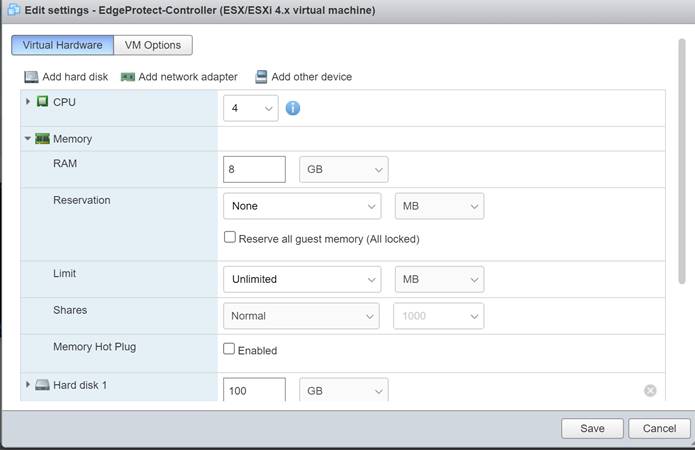This screenshot has width=695, height=450.
Task: Enable Reserve all guest memory checkbox
Action: pos(230,237)
